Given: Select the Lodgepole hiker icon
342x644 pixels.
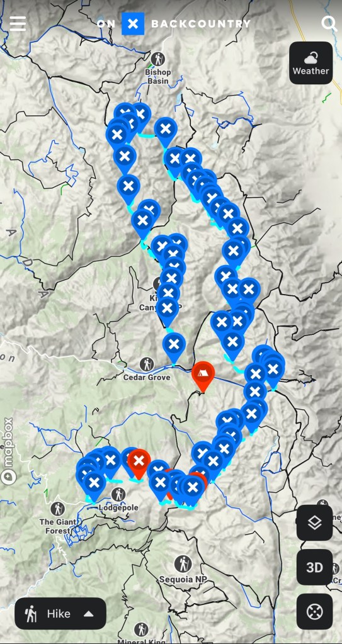Looking at the screenshot, I should (118, 495).
